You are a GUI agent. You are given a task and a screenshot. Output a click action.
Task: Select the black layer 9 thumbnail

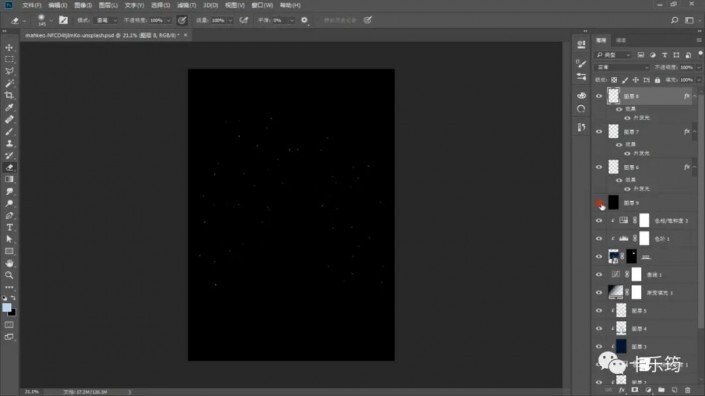613,203
